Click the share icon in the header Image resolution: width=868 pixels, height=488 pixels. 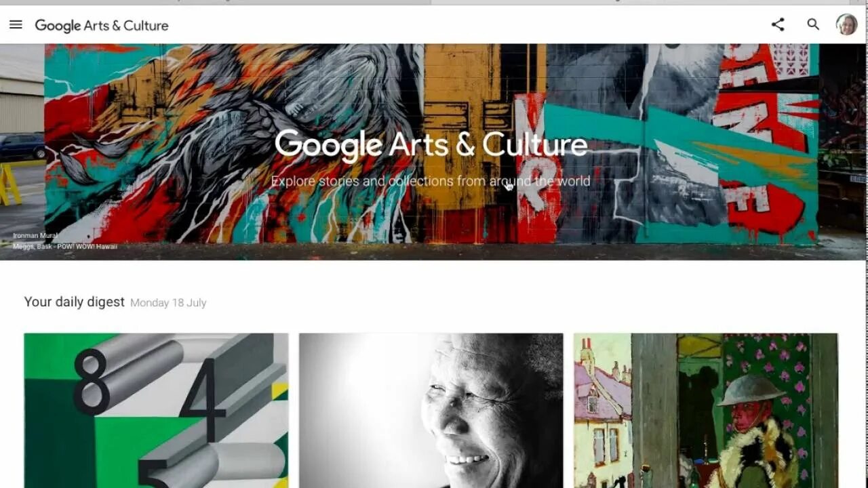click(x=778, y=25)
